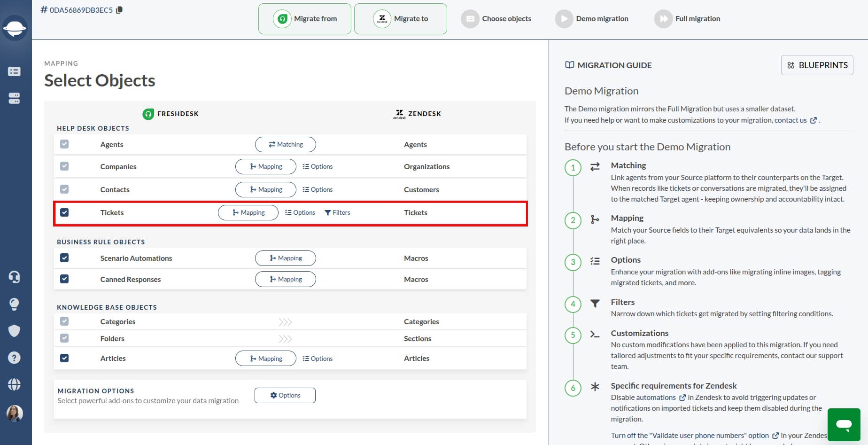Click the Sections target label
Image resolution: width=868 pixels, height=445 pixels.
point(418,338)
